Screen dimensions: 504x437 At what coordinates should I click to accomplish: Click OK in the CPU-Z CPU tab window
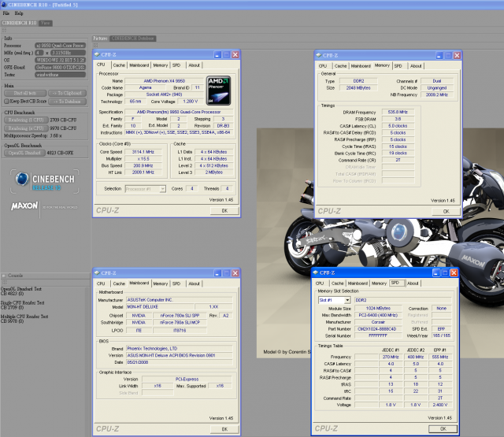coord(224,211)
